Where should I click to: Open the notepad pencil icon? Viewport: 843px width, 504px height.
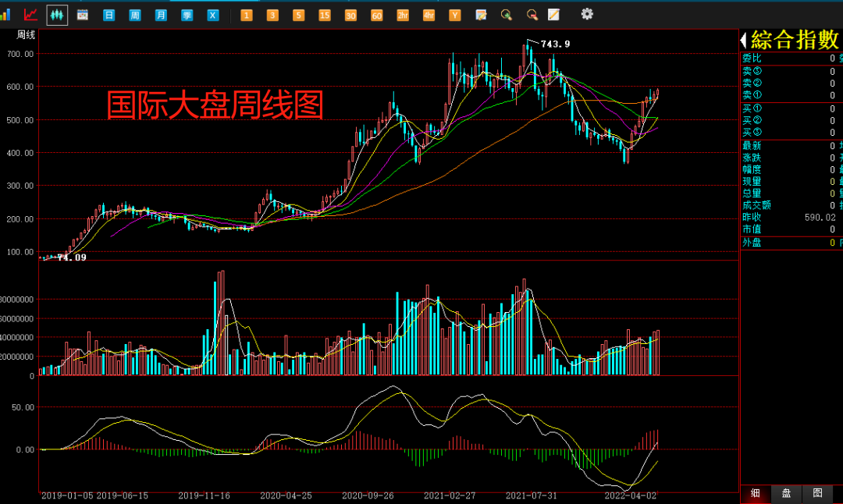click(553, 15)
